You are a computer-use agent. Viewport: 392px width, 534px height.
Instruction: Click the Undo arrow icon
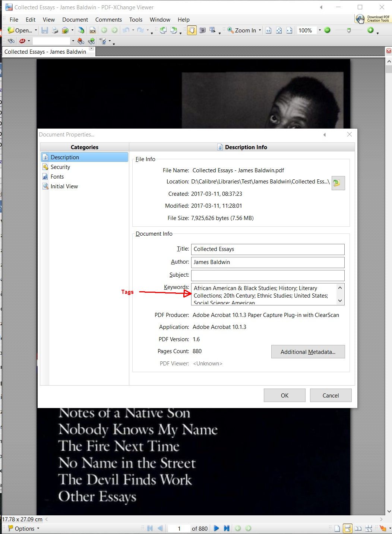click(126, 30)
